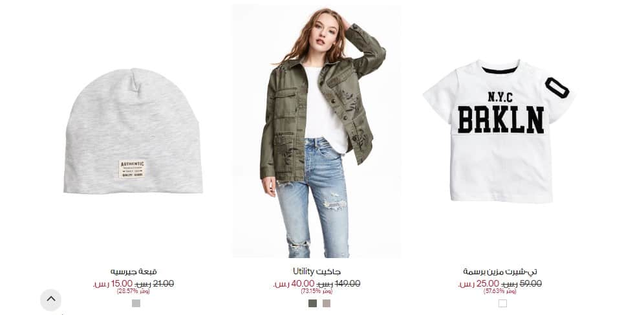
Task: Click the جاكيت Utility product title
Action: 317,272
